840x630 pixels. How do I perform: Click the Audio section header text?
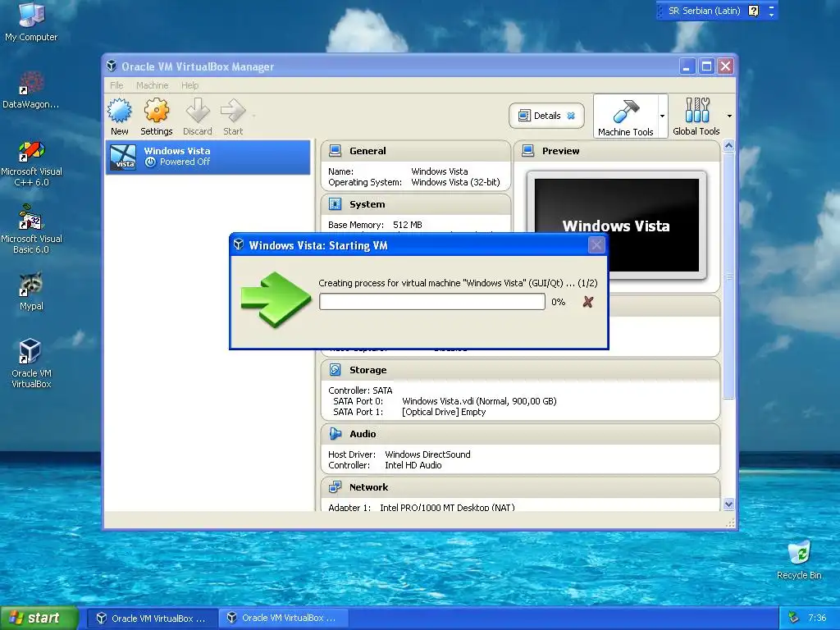pyautogui.click(x=363, y=434)
